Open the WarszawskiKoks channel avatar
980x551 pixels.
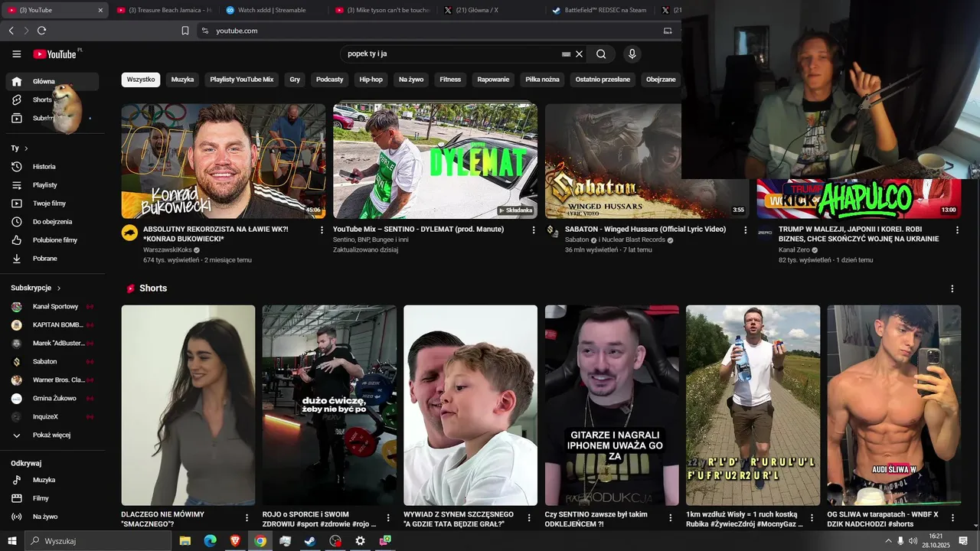(129, 233)
